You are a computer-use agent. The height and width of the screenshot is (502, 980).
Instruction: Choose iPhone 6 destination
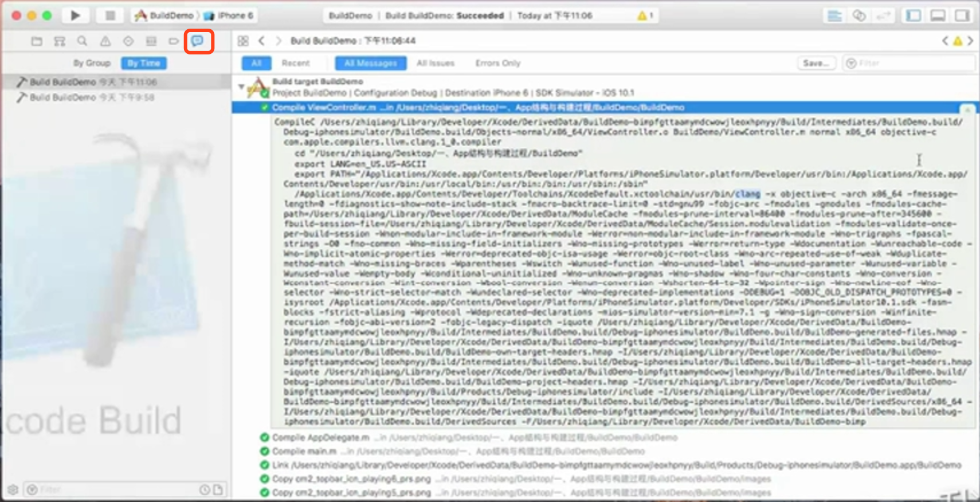(x=229, y=15)
